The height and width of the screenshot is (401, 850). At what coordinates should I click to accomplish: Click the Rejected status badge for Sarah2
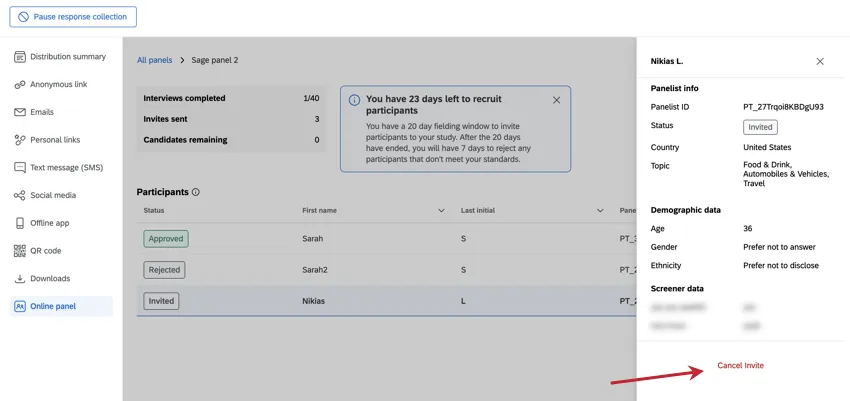coord(164,270)
